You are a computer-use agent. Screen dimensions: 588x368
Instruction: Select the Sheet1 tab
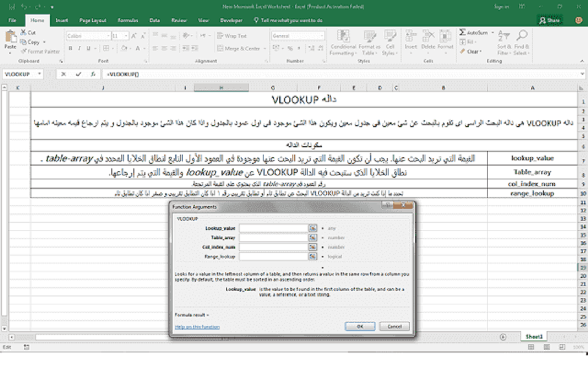coord(534,336)
